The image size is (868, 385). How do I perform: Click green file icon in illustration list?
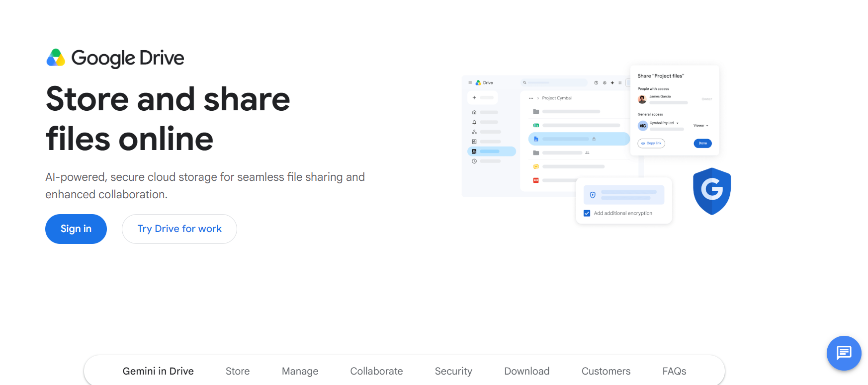pyautogui.click(x=536, y=125)
